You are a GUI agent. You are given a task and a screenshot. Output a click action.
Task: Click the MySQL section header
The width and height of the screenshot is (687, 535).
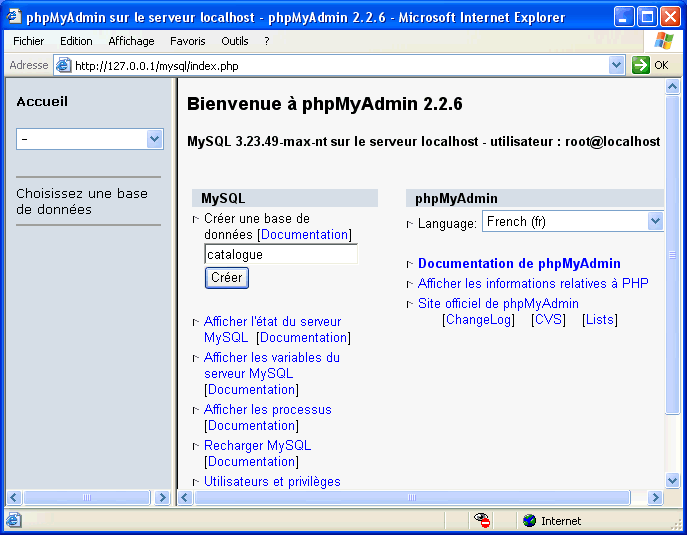point(285,198)
